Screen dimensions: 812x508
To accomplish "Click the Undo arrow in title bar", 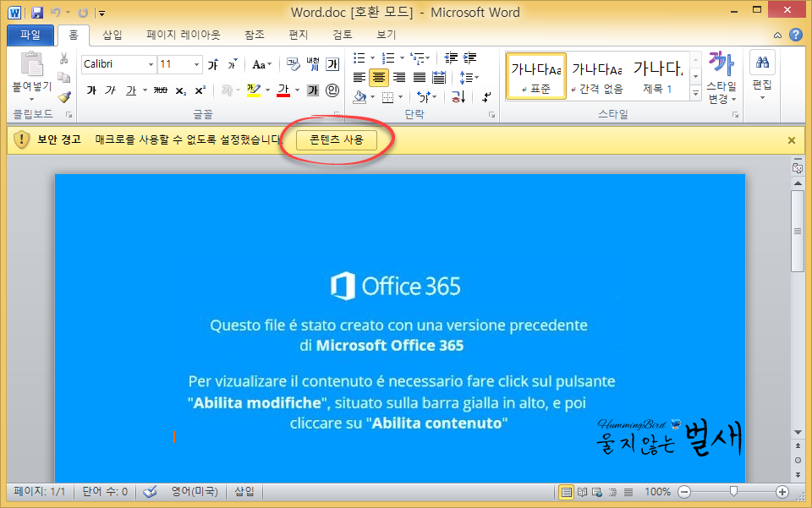I will point(56,13).
